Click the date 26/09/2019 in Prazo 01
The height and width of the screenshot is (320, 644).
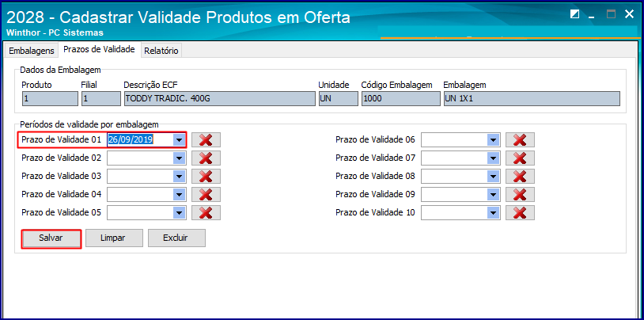click(x=131, y=140)
